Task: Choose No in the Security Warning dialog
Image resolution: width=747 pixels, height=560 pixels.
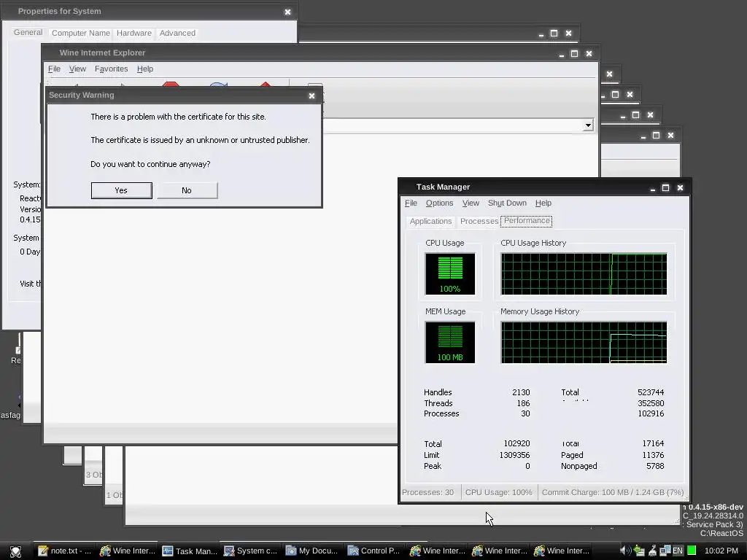Action: coord(187,190)
